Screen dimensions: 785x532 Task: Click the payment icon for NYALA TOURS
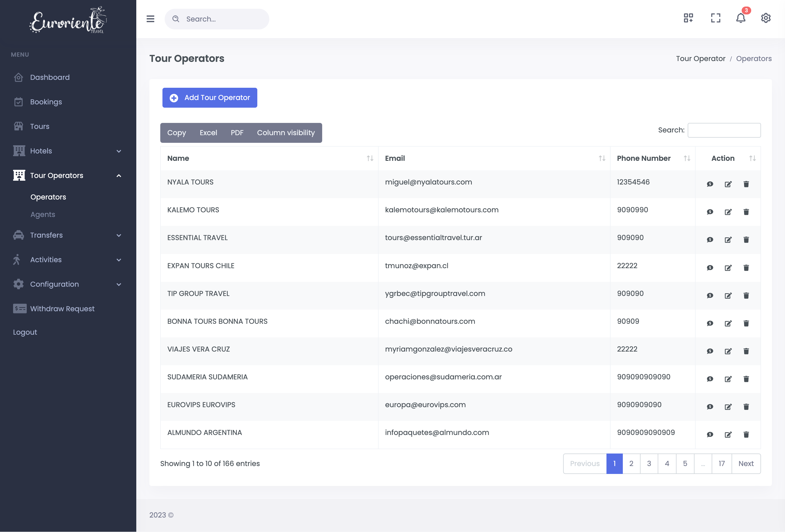[710, 184]
